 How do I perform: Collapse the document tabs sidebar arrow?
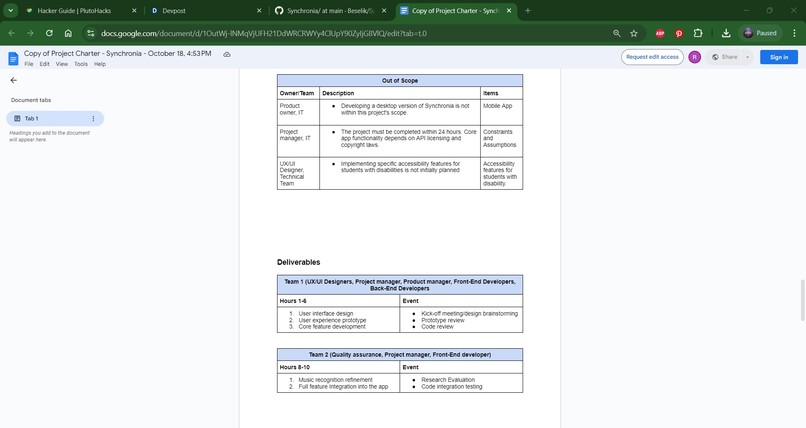13,80
